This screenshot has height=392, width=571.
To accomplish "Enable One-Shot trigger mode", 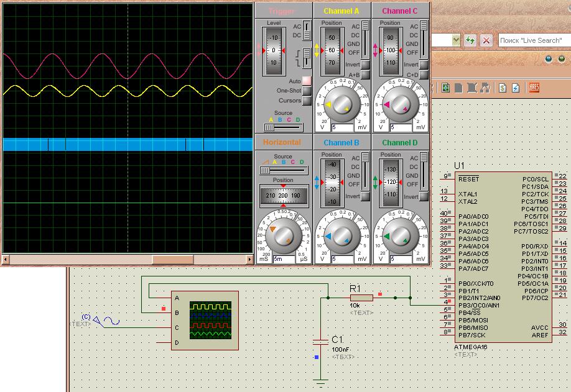I will pyautogui.click(x=307, y=91).
